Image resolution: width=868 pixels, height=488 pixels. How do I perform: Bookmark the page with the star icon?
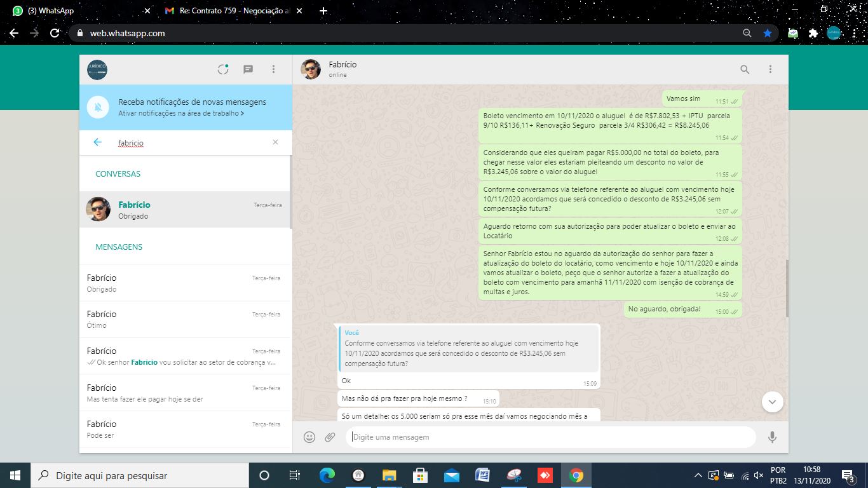pyautogui.click(x=768, y=33)
